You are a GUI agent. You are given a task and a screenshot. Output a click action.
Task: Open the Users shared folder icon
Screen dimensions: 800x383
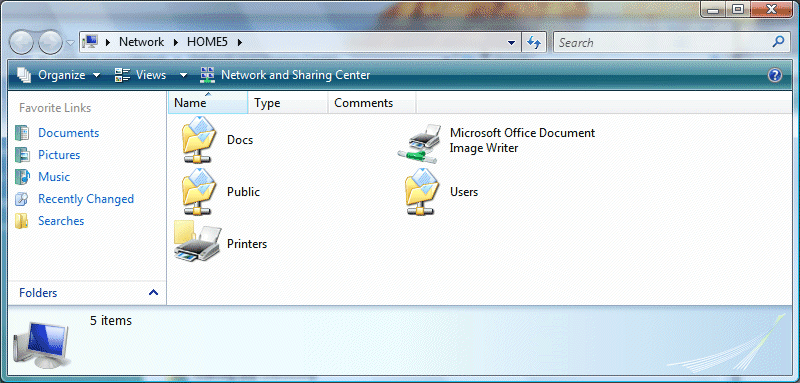pyautogui.click(x=421, y=192)
